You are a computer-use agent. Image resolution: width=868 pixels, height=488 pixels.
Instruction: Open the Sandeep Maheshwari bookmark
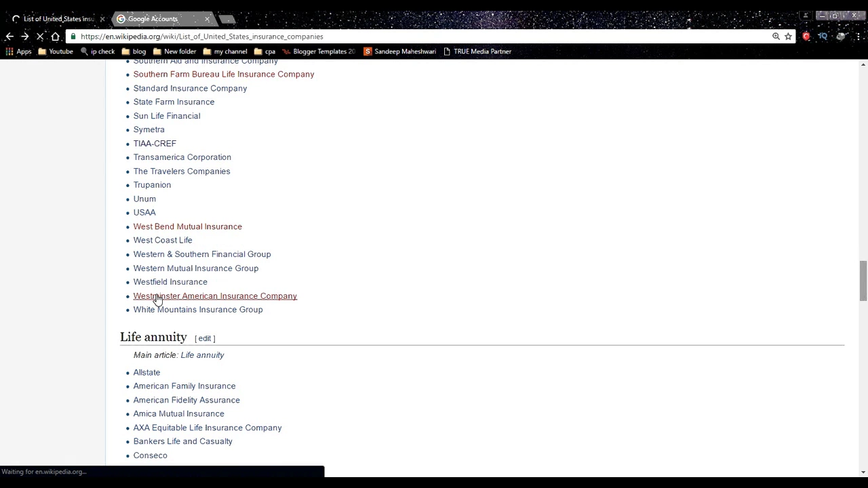point(399,52)
